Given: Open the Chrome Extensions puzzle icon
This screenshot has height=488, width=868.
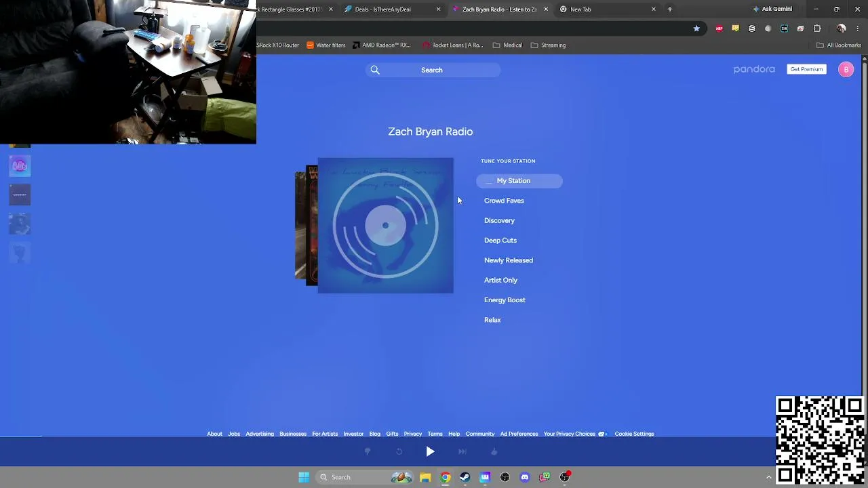Looking at the screenshot, I should coord(817,28).
